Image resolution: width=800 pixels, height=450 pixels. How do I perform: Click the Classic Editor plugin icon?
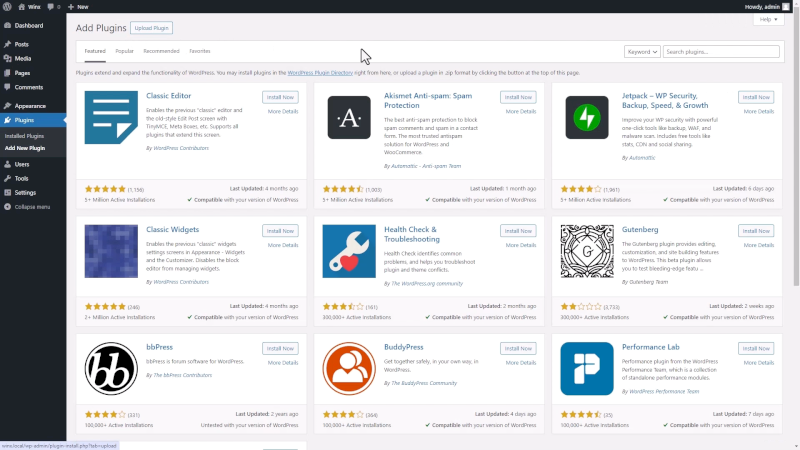click(x=111, y=117)
